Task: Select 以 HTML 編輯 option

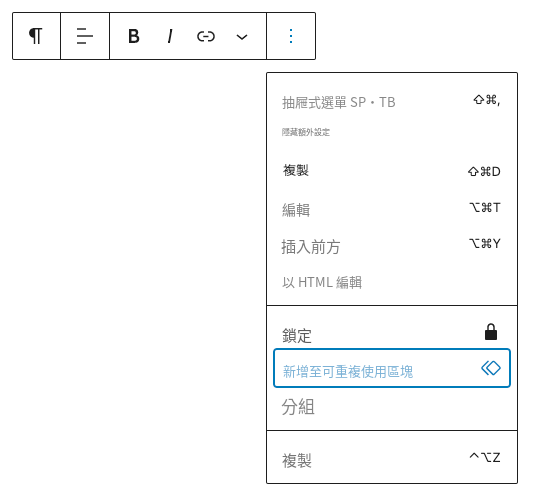Action: pyautogui.click(x=392, y=282)
